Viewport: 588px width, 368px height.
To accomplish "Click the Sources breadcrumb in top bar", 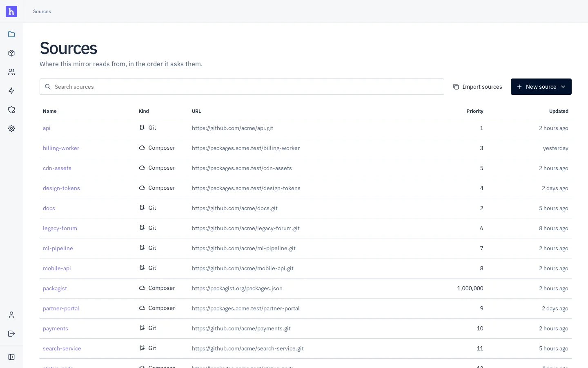I will 42,11.
